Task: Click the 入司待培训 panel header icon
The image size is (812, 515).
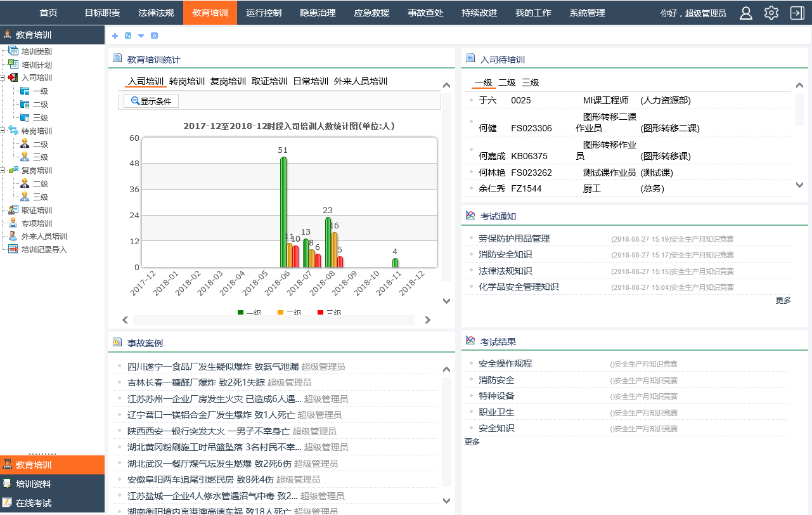Action: [x=470, y=58]
